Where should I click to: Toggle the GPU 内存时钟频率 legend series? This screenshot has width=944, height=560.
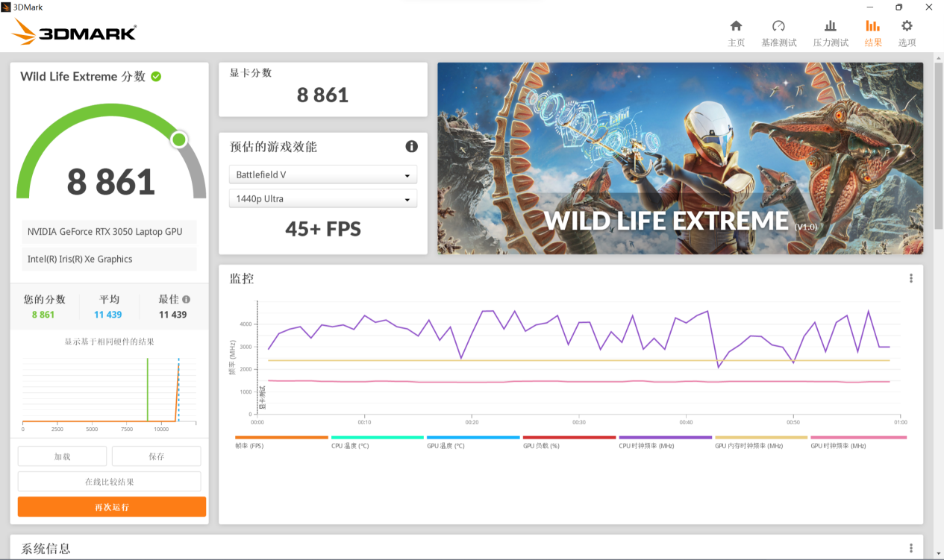pyautogui.click(x=761, y=442)
